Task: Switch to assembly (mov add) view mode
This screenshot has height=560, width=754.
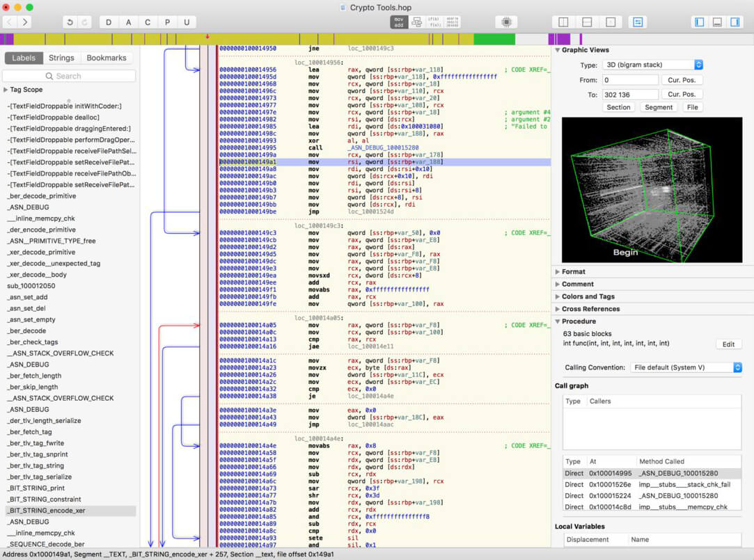Action: pos(399,22)
